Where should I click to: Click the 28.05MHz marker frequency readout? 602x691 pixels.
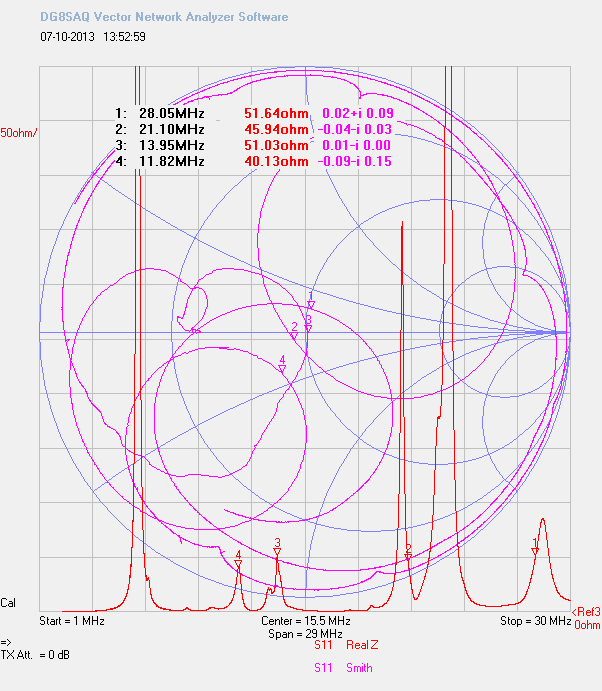pos(172,113)
